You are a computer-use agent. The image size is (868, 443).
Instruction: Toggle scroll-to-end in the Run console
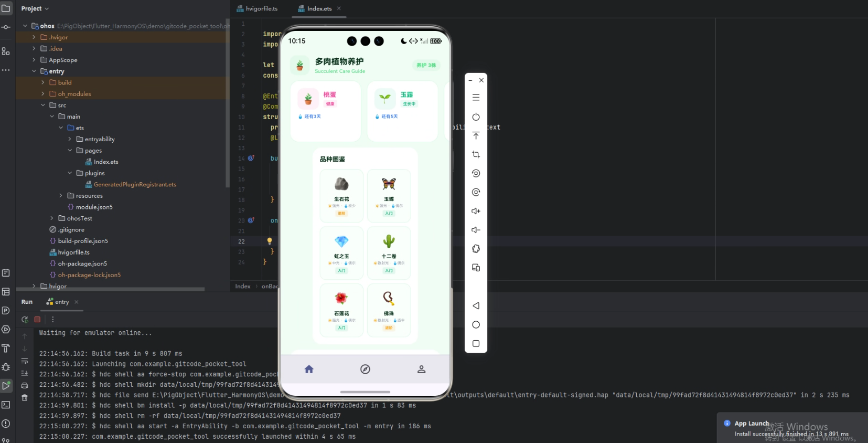pos(25,373)
